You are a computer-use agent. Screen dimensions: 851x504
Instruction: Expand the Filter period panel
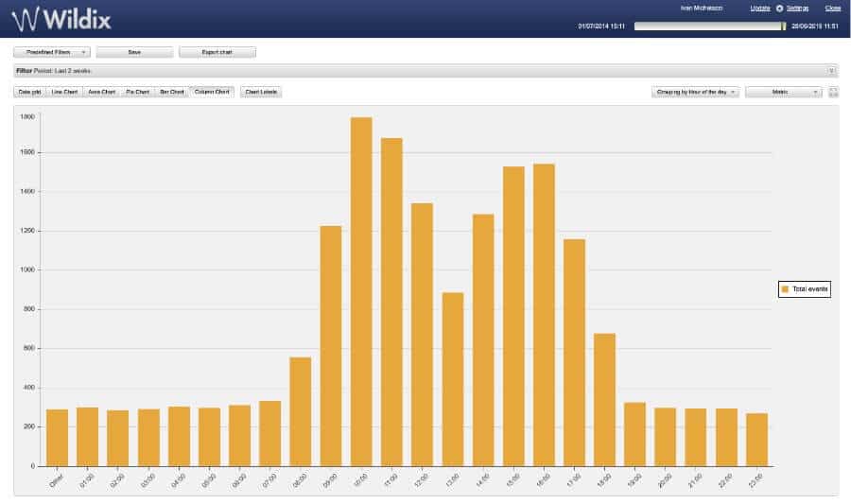pyautogui.click(x=831, y=71)
